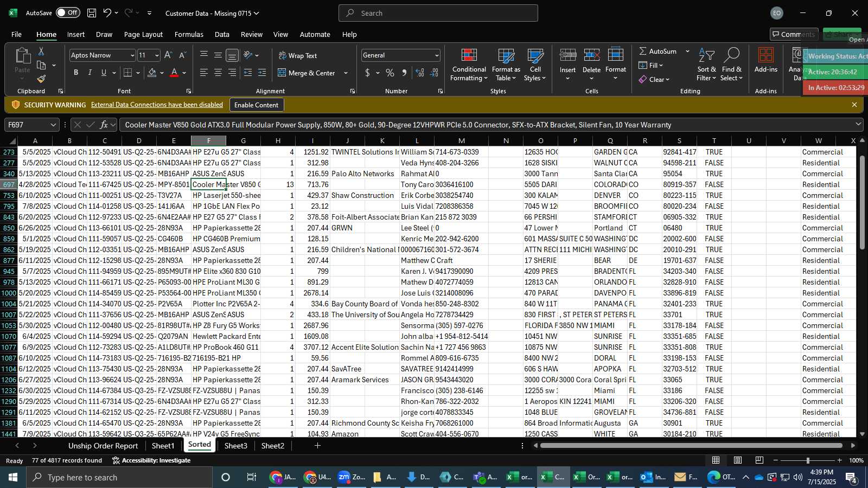Click the center align text icon
The height and width of the screenshot is (488, 868).
click(218, 73)
